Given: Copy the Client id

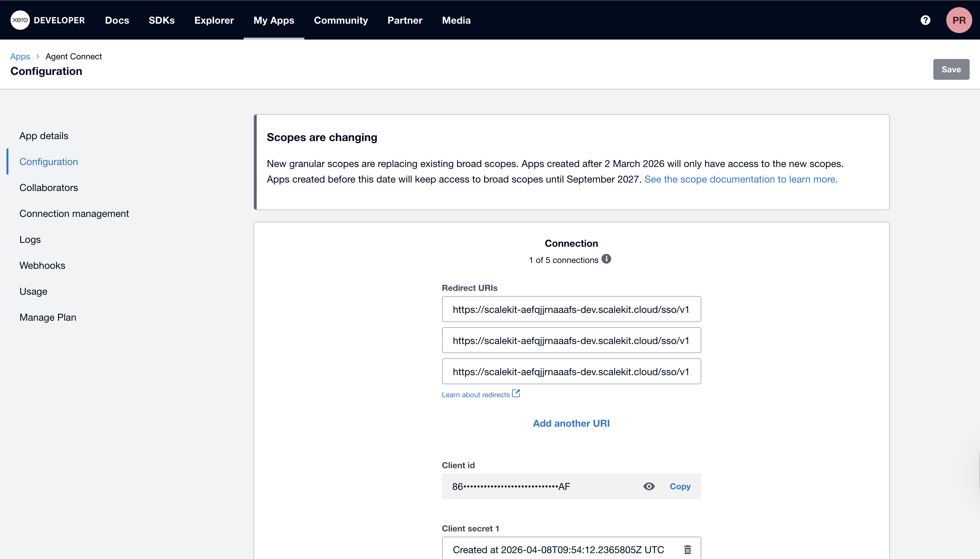Looking at the screenshot, I should tap(680, 486).
